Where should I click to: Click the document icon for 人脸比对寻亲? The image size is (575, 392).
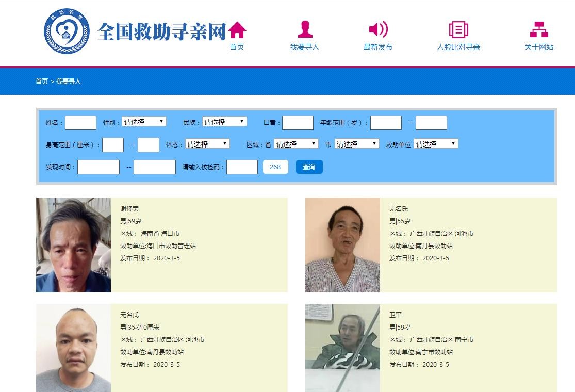pyautogui.click(x=458, y=30)
